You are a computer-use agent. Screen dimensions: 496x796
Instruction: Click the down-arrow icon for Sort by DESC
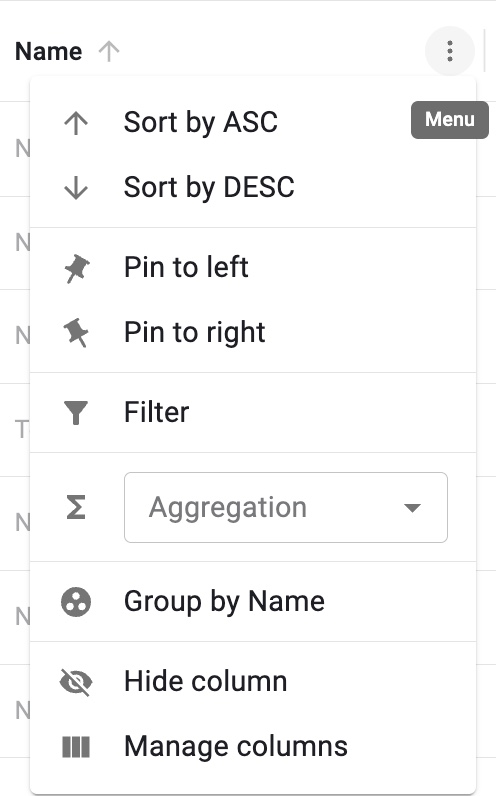76,188
